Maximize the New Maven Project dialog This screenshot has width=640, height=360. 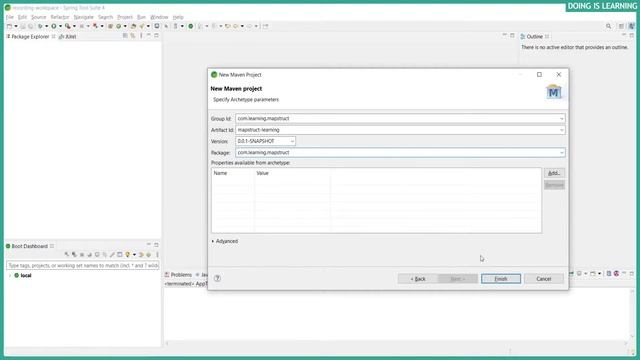539,75
